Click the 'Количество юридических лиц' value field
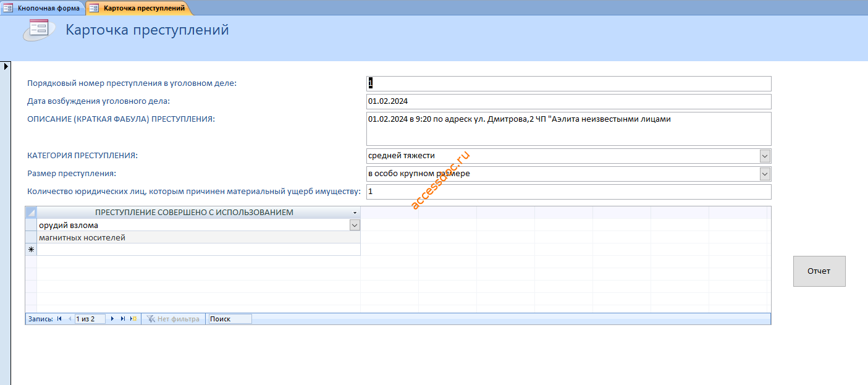The height and width of the screenshot is (385, 868). coord(569,192)
